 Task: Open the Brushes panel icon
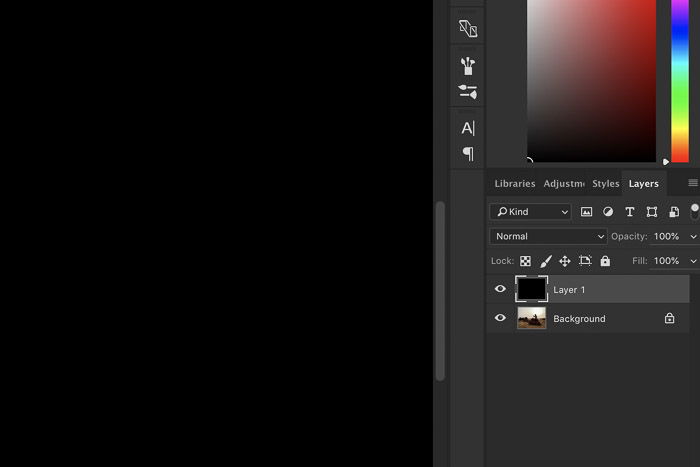[467, 66]
